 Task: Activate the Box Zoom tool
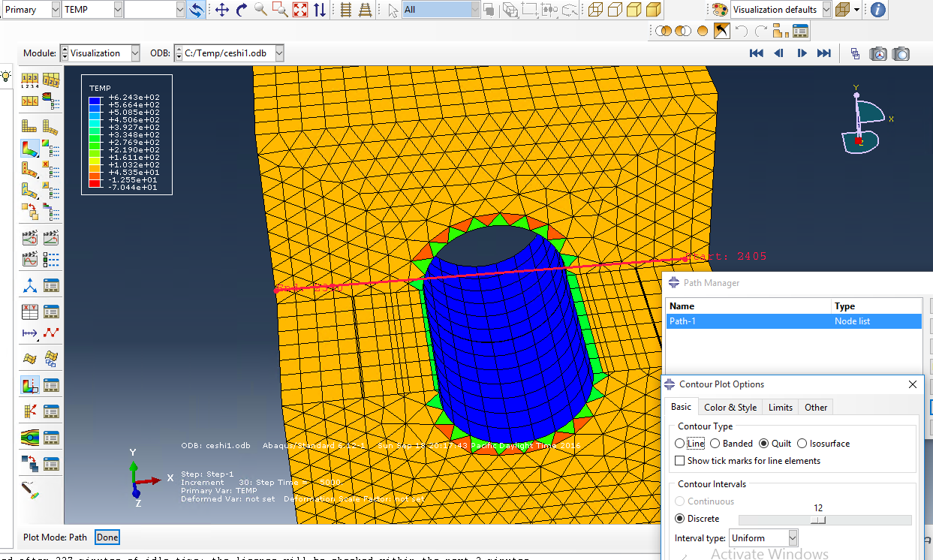click(280, 10)
